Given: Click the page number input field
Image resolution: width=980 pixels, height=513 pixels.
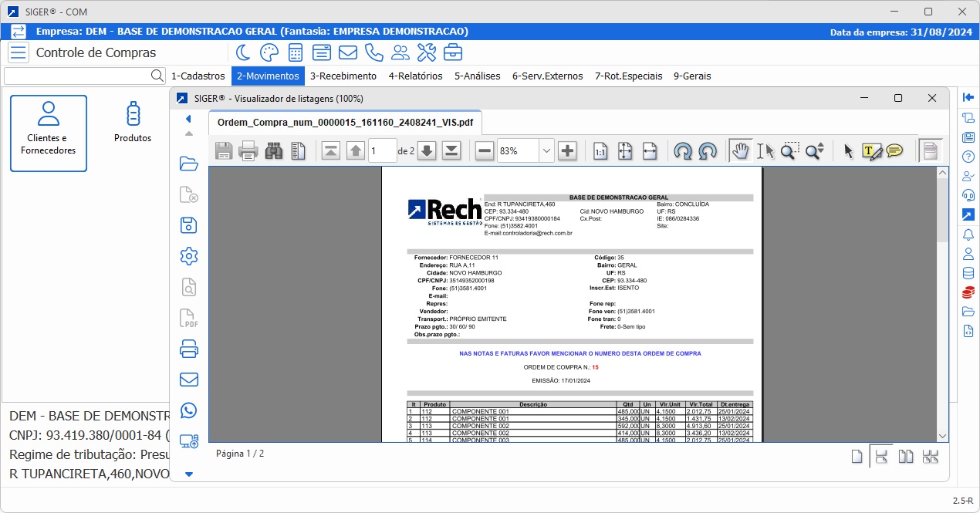Looking at the screenshot, I should pos(382,151).
